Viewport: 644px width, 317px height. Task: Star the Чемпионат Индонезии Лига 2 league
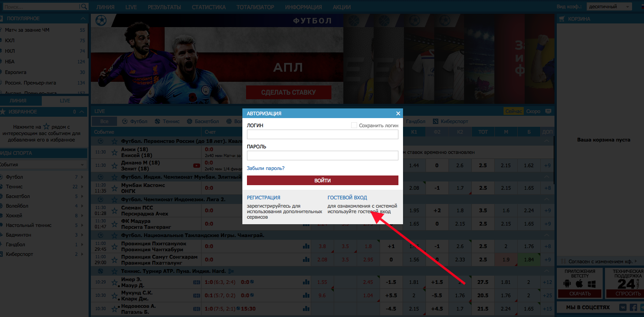point(115,199)
